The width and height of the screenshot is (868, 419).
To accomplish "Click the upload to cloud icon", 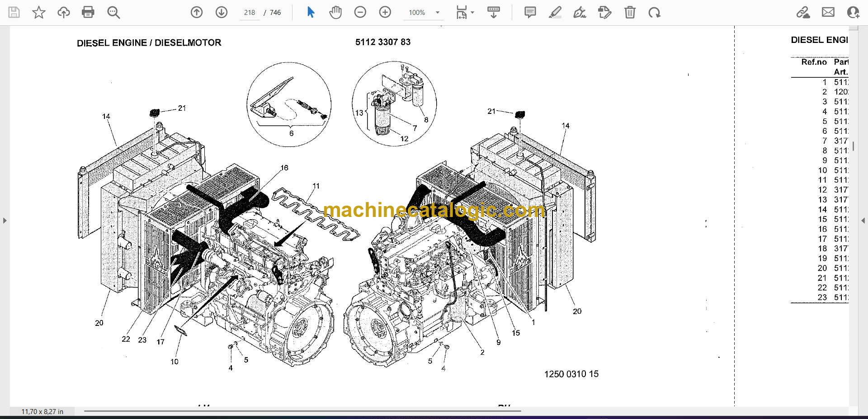I will click(64, 12).
